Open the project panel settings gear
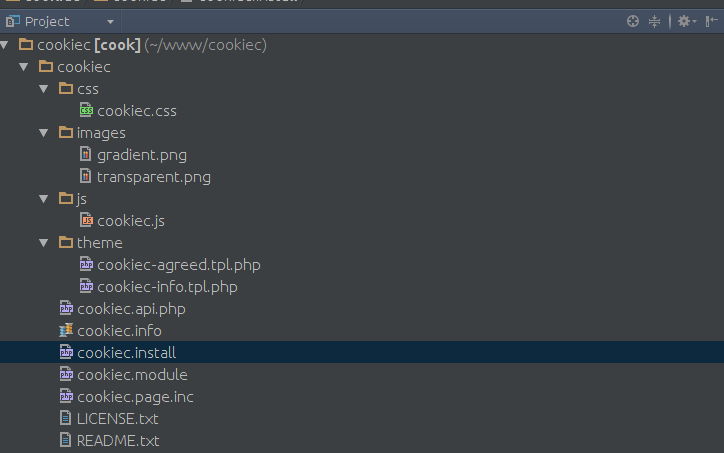Screen dimensions: 724x453 tap(687, 21)
